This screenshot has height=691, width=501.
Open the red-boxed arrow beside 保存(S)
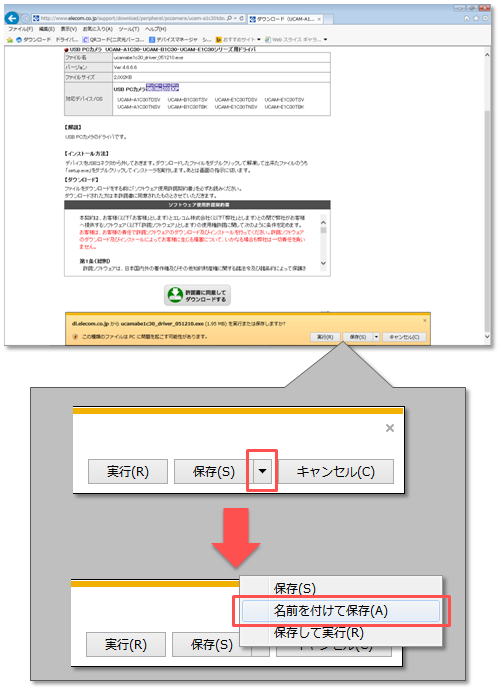262,471
